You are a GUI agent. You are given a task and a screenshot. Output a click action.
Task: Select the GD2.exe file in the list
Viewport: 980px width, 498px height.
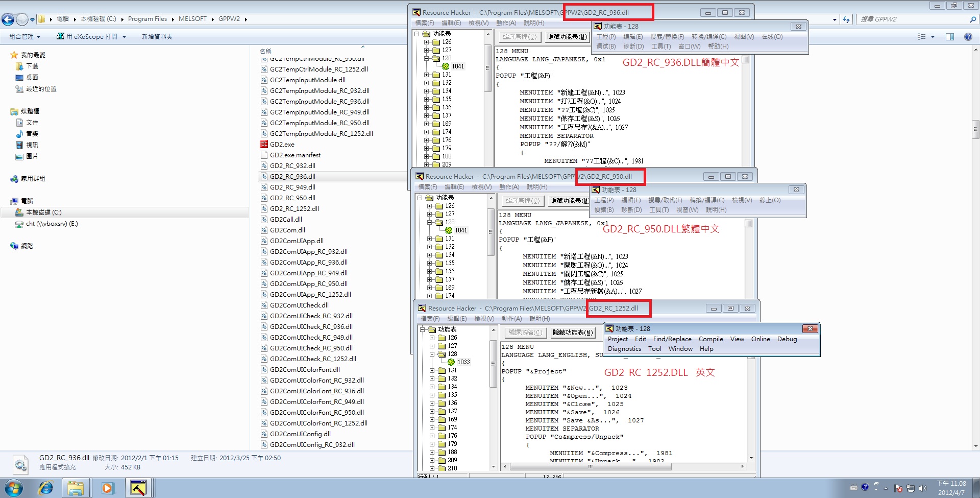coord(282,145)
